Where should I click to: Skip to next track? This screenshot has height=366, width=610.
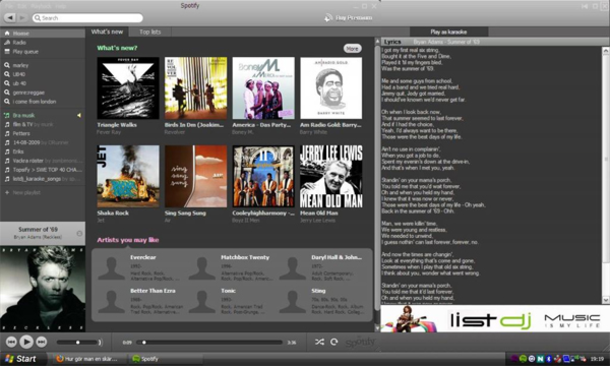[x=41, y=342]
